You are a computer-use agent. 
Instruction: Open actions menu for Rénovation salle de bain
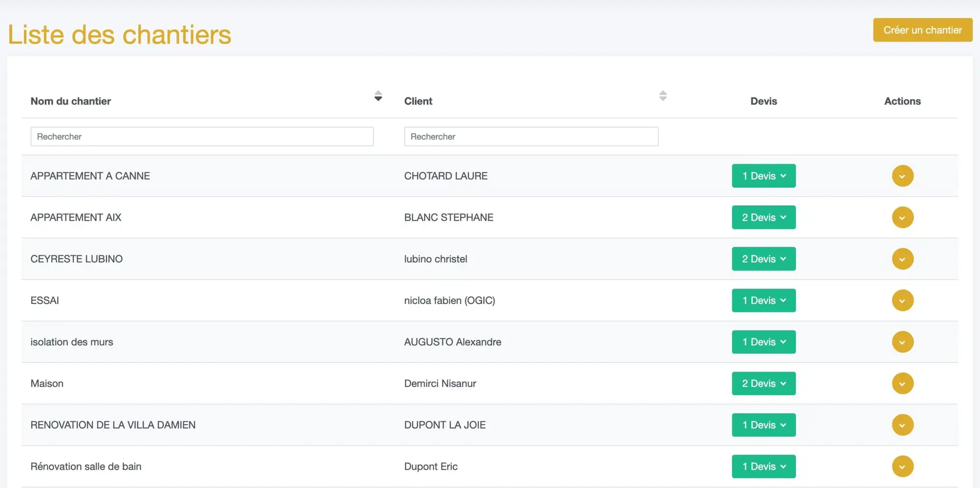click(902, 467)
